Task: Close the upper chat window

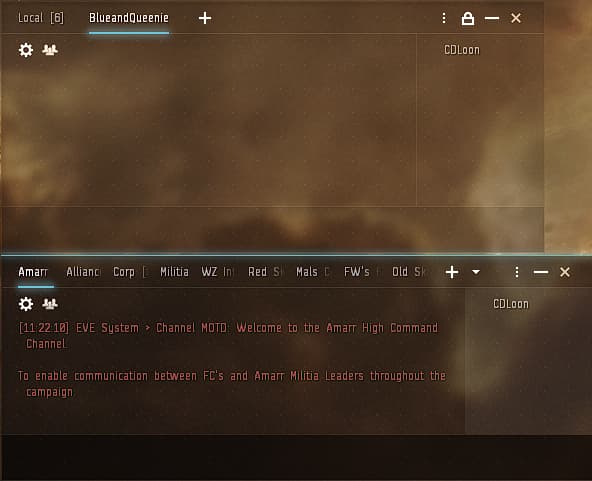Action: pos(516,18)
